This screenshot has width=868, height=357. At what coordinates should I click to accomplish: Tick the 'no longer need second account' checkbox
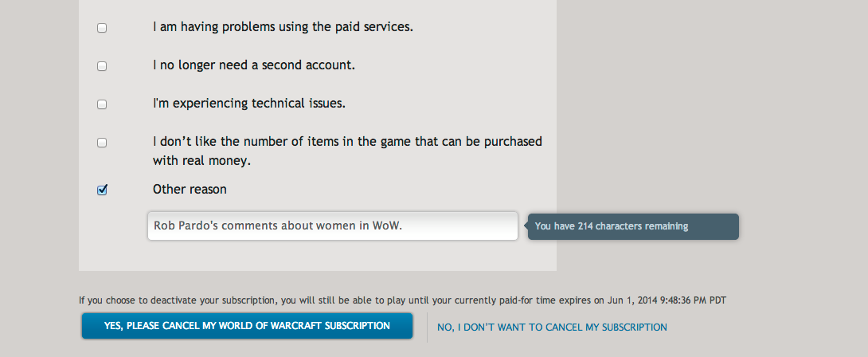pyautogui.click(x=102, y=66)
